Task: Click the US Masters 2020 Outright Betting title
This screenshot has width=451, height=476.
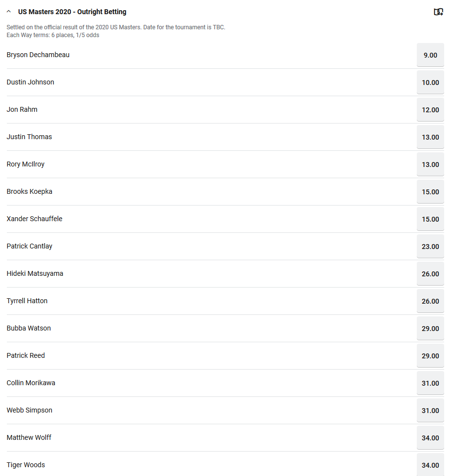Action: click(72, 12)
